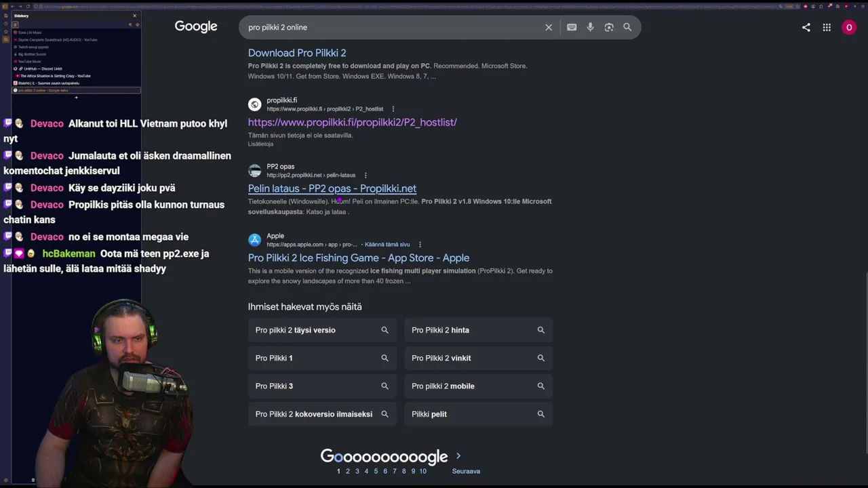Click Käännä tämä sivu translate link

pos(387,245)
